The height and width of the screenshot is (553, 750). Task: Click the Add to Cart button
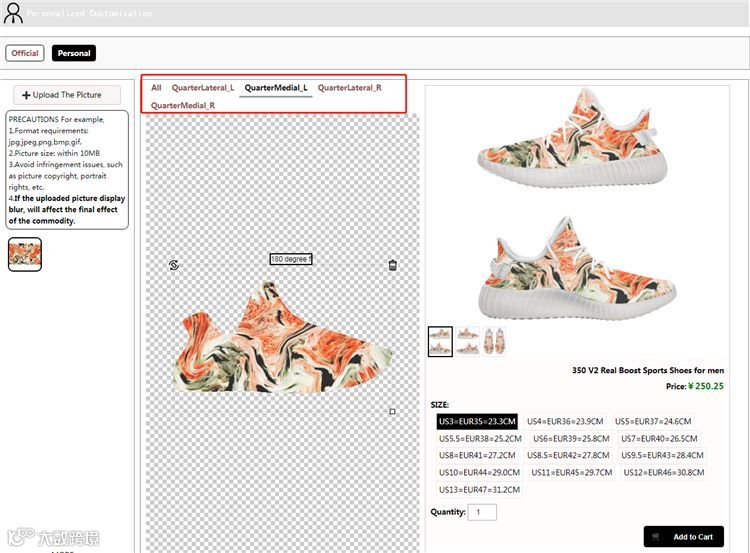(684, 537)
